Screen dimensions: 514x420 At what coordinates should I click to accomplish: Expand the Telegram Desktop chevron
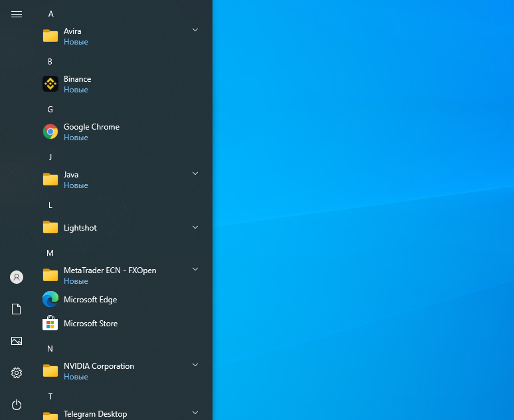195,413
